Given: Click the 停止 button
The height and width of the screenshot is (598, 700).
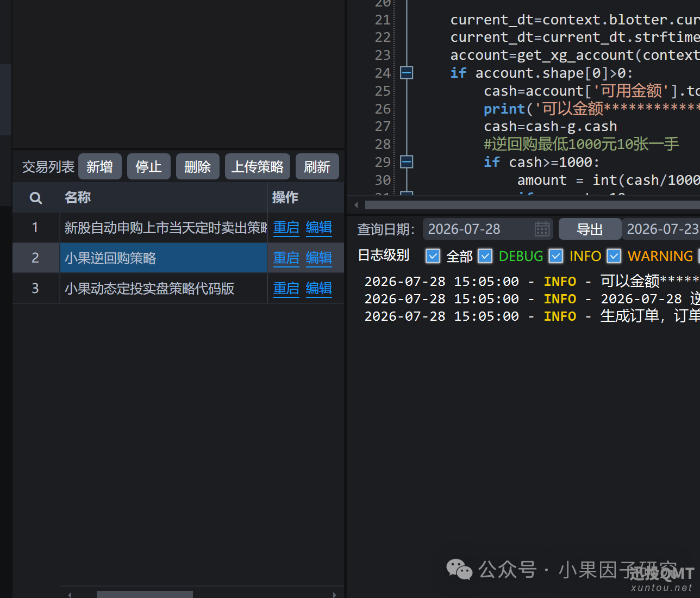Looking at the screenshot, I should tap(149, 166).
